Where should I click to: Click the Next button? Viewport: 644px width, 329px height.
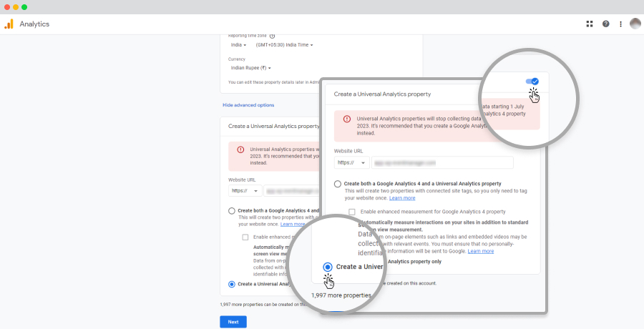pyautogui.click(x=233, y=322)
